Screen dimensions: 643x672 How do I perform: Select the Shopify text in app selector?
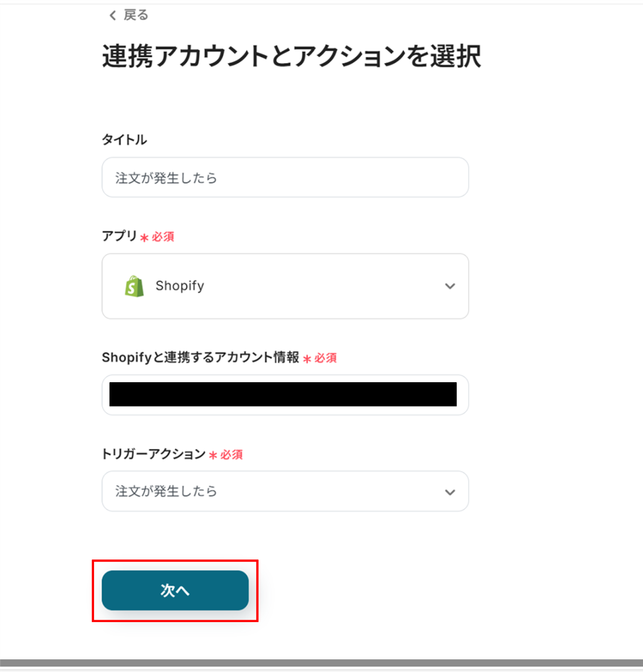click(x=180, y=286)
